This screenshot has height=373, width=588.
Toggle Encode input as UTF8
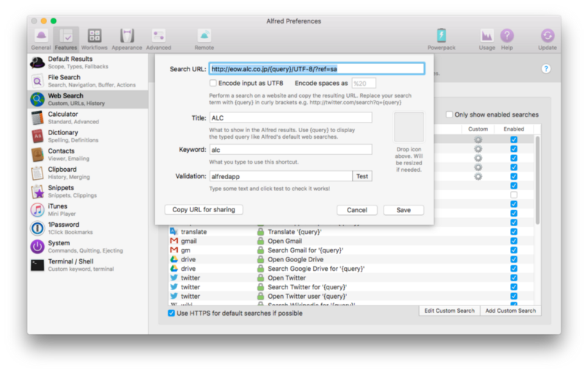coord(213,83)
